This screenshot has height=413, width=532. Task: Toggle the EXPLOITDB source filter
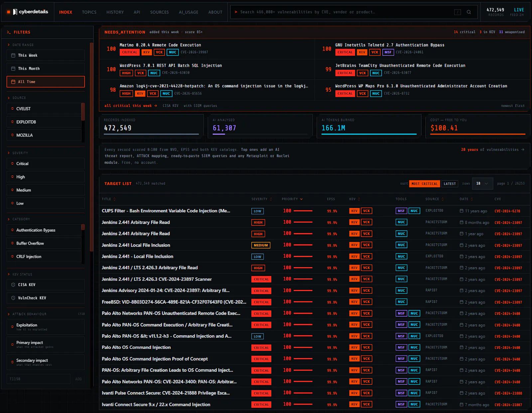(x=44, y=122)
